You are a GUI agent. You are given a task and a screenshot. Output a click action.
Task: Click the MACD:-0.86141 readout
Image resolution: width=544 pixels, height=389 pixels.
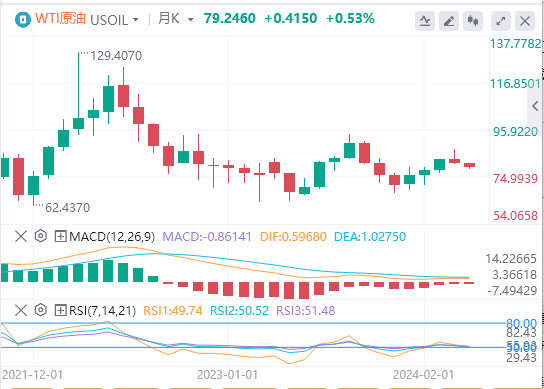tap(207, 237)
